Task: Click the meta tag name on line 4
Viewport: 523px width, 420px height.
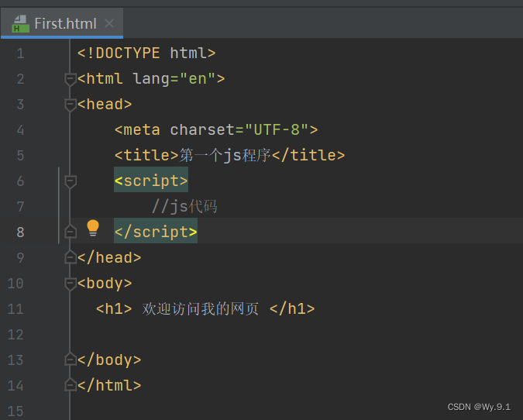Action: [x=142, y=130]
